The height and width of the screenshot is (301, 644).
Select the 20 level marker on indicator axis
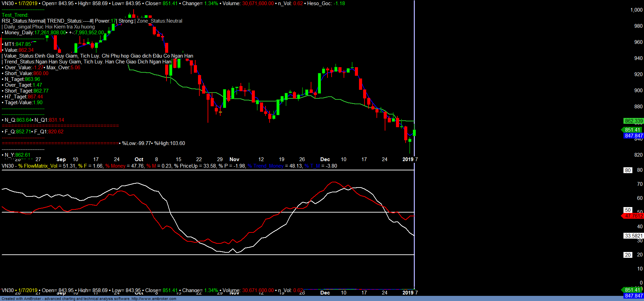click(628, 255)
